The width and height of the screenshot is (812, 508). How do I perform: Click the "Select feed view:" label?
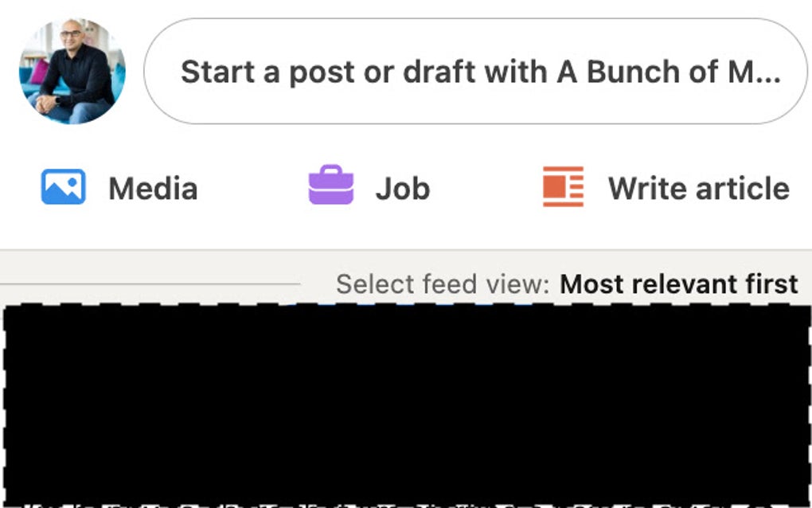pos(443,284)
